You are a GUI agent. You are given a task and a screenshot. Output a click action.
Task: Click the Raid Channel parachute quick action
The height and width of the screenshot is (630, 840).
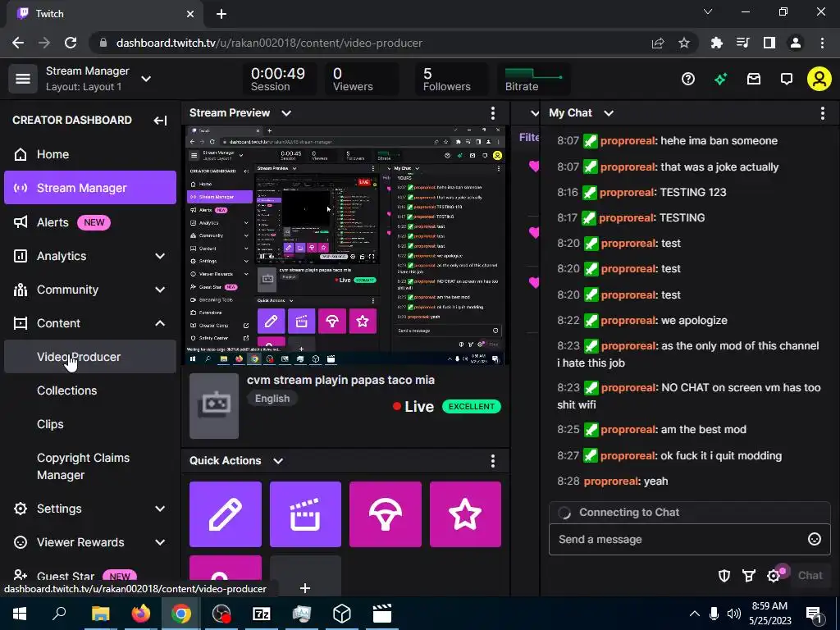[x=386, y=514]
